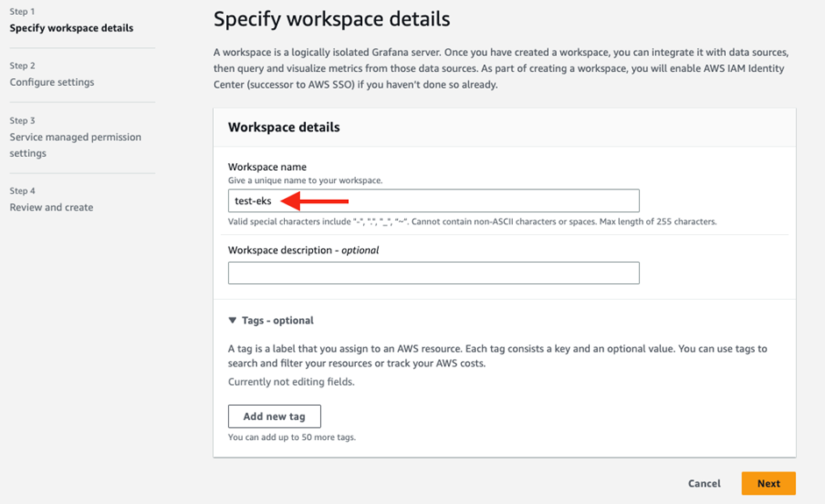This screenshot has width=825, height=504.
Task: Click the workspace intro paragraph about Grafana server
Action: tap(501, 68)
